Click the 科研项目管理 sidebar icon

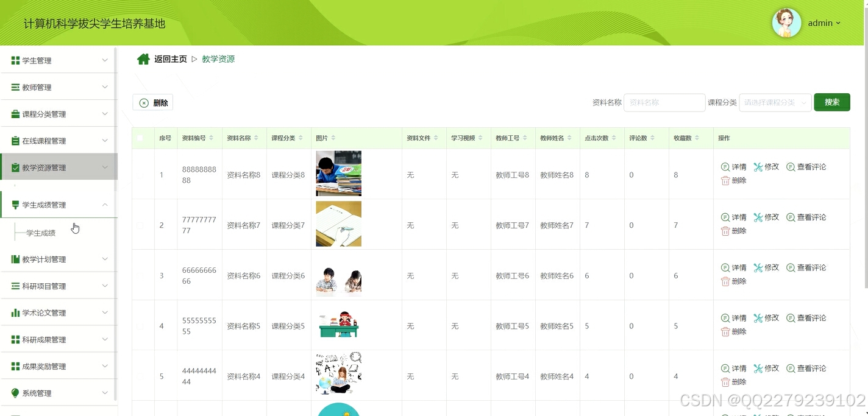[x=14, y=286]
